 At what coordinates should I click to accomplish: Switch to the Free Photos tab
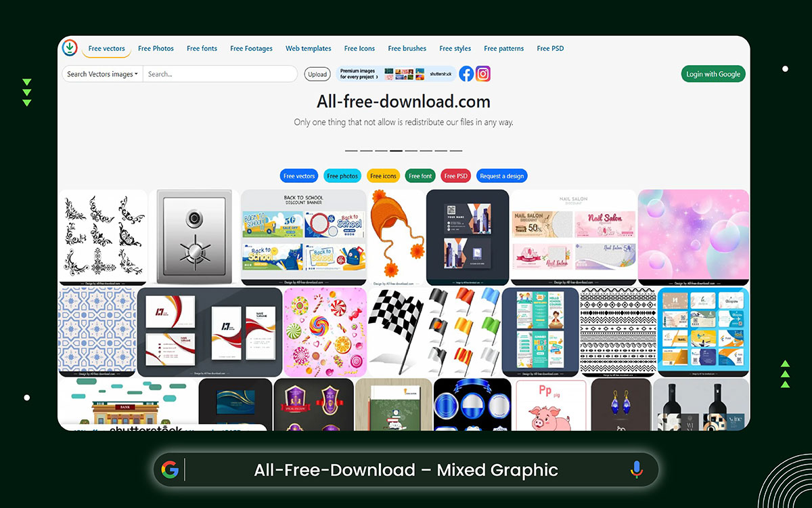tap(156, 48)
